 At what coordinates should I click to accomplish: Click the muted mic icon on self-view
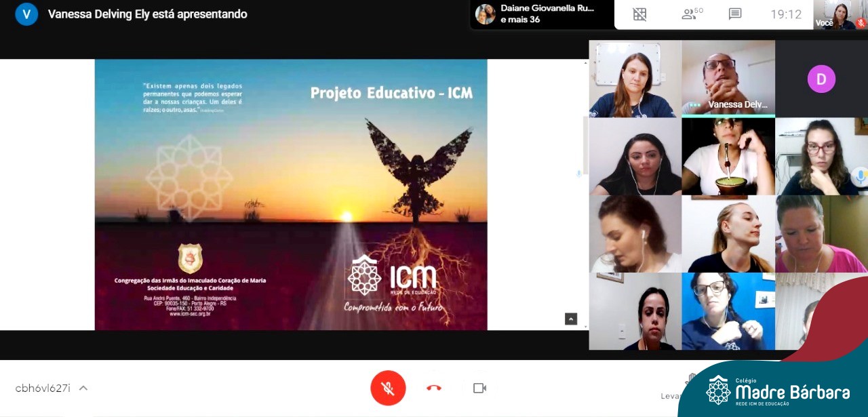coord(861,23)
